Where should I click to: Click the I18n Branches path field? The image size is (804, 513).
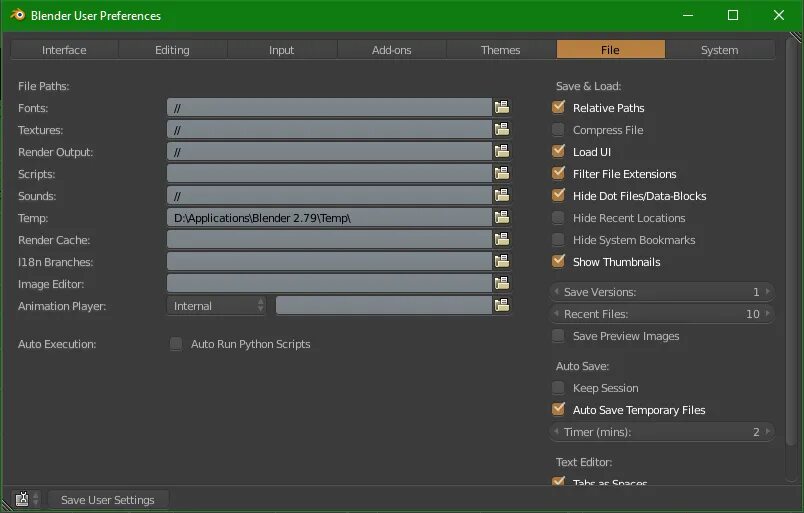[329, 262]
